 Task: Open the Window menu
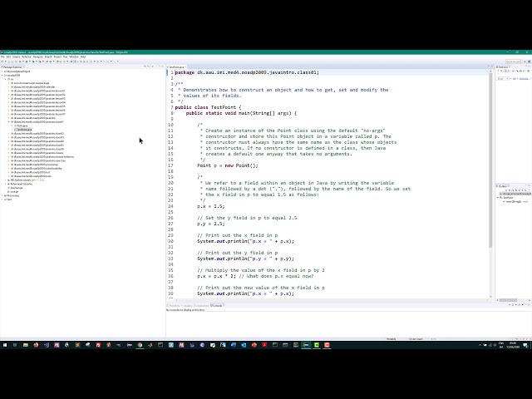(x=74, y=57)
